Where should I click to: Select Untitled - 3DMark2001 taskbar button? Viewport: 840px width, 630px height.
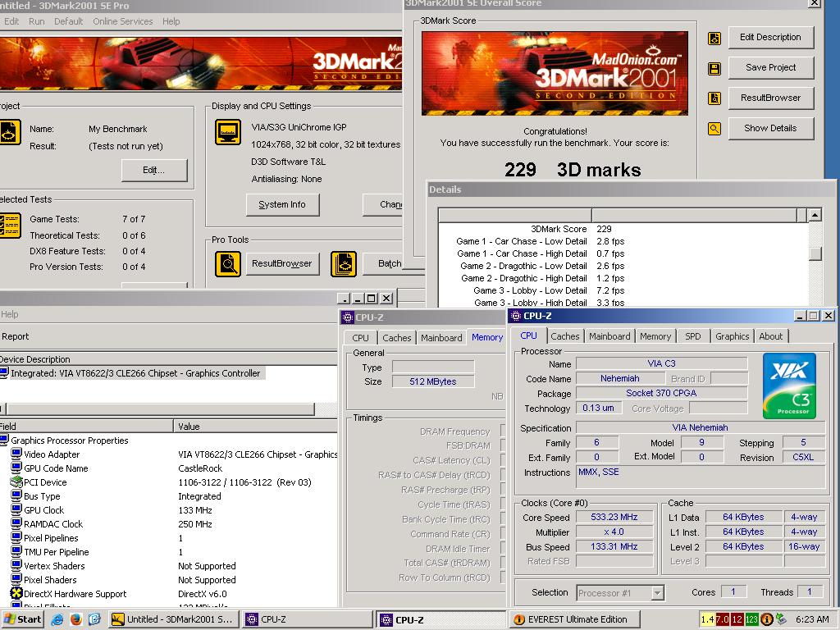click(174, 619)
